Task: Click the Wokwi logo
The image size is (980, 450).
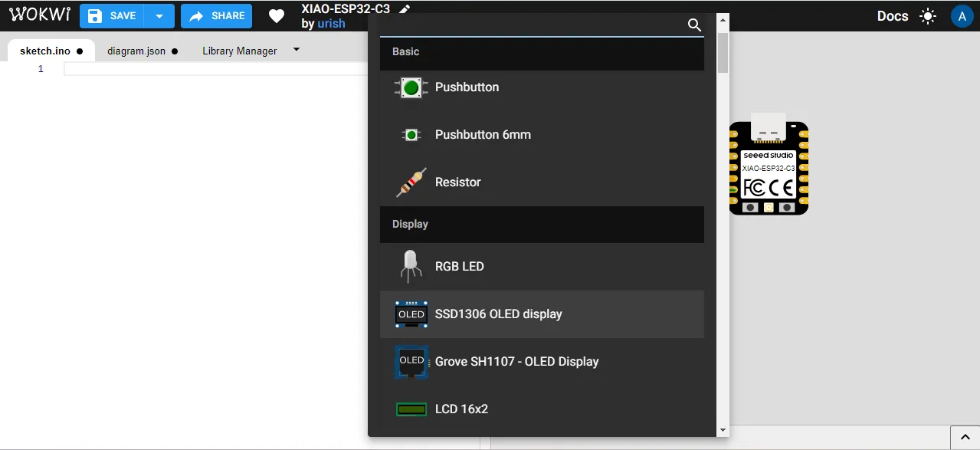Action: [x=40, y=15]
